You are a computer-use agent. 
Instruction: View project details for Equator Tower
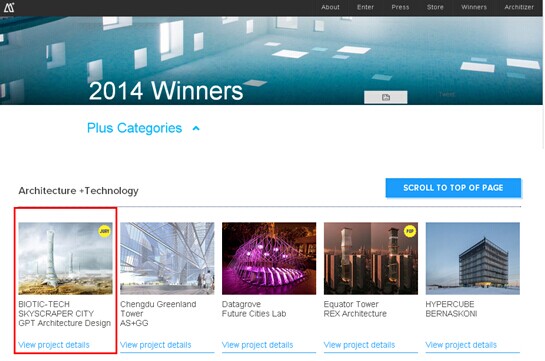359,345
